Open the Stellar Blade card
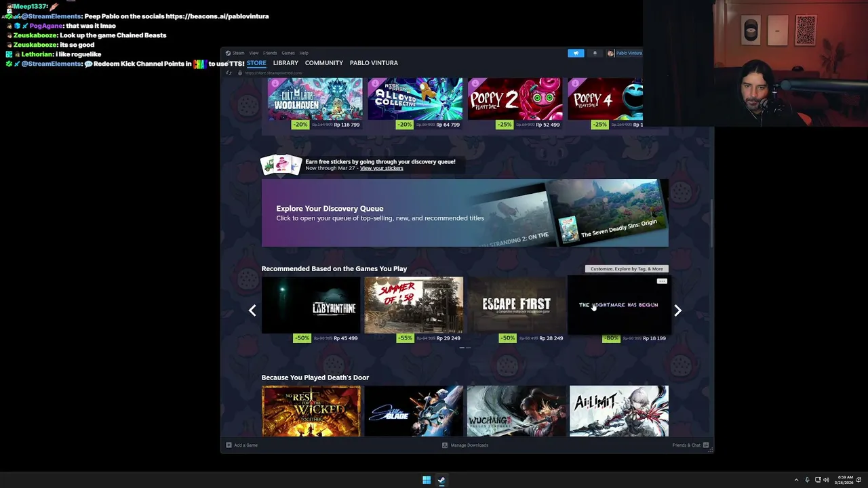Image resolution: width=868 pixels, height=488 pixels. 414,411
